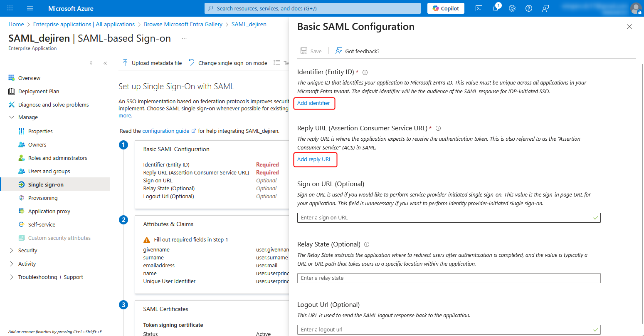Image resolution: width=644 pixels, height=336 pixels.
Task: Open the Azure apps grid launcher
Action: click(10, 8)
